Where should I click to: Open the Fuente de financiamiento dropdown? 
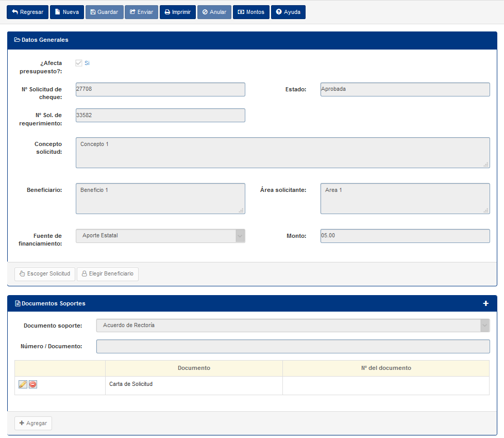point(160,236)
